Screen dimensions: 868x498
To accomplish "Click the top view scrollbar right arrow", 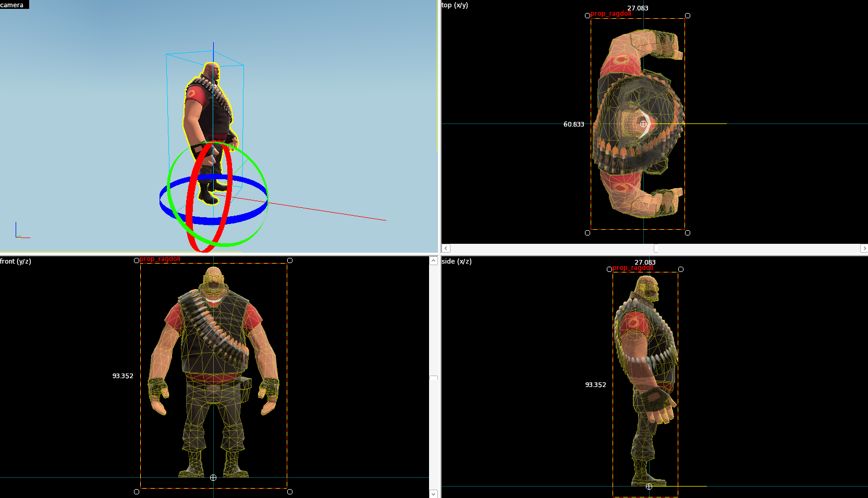I will pyautogui.click(x=864, y=248).
